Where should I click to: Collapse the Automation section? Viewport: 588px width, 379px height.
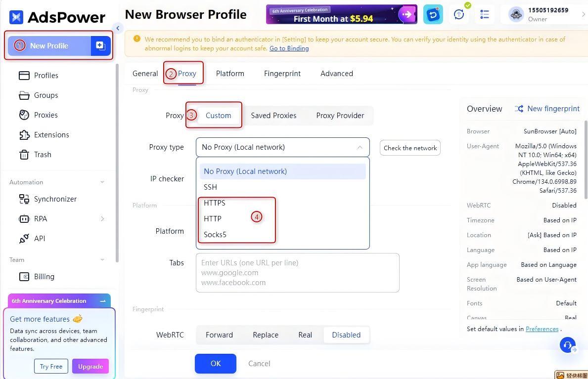102,182
